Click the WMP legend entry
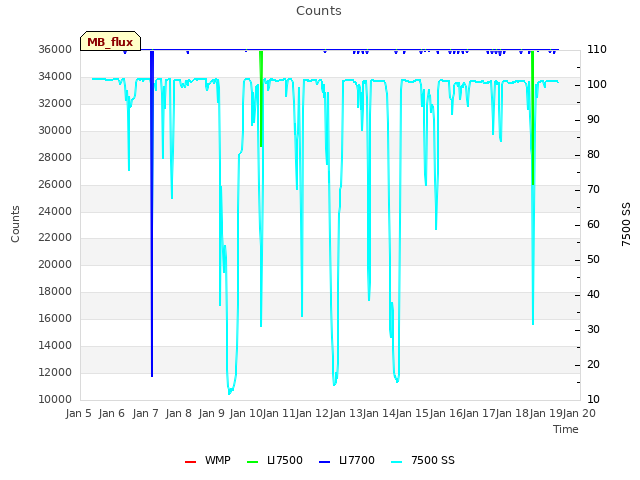Viewport: 640px width, 480px height. click(x=208, y=460)
